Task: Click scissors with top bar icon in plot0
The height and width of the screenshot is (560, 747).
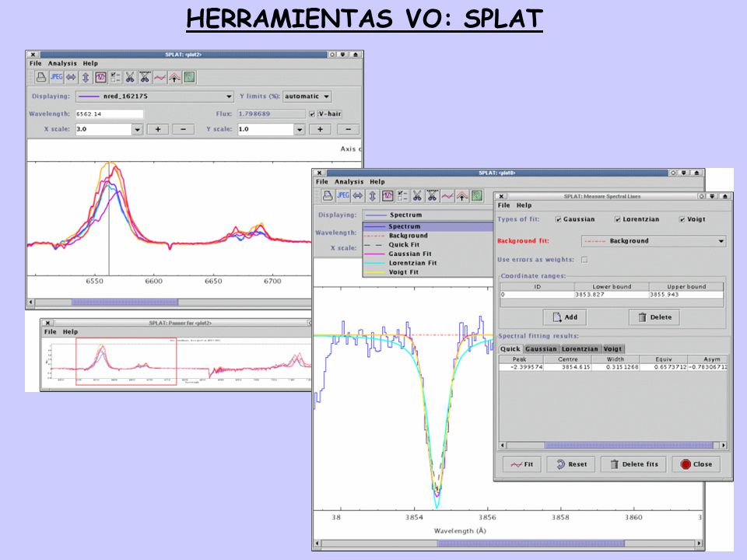Action: [432, 196]
